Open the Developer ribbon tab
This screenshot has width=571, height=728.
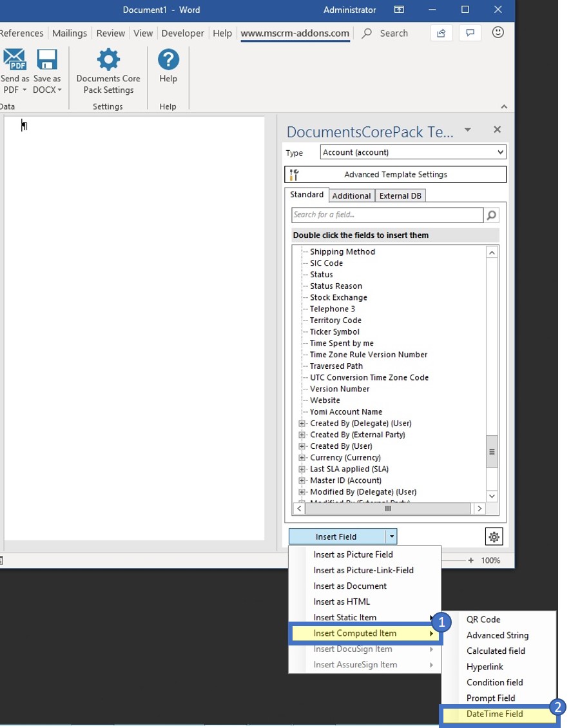click(183, 34)
